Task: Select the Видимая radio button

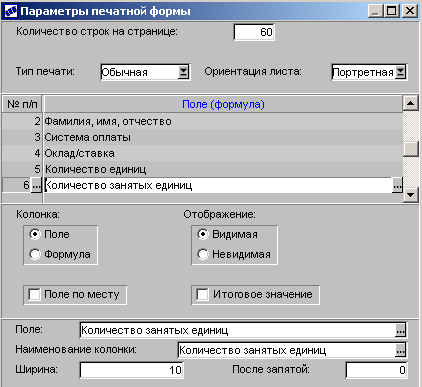Action: (203, 234)
